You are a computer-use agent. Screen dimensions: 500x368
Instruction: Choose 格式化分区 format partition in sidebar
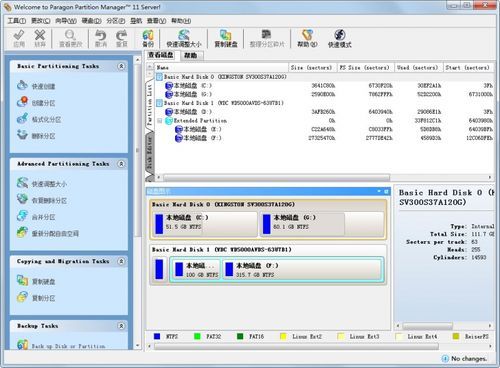point(39,119)
